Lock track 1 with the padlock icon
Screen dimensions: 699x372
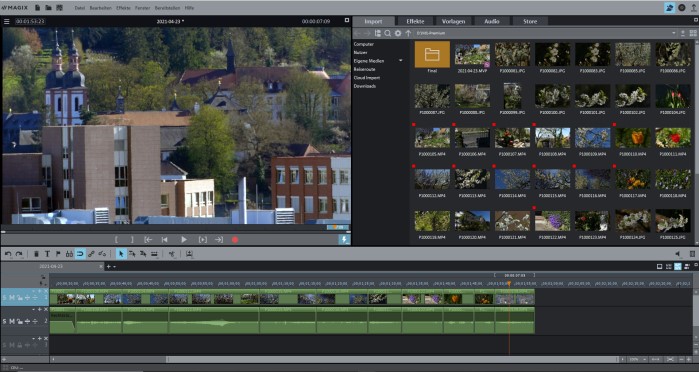pos(20,298)
